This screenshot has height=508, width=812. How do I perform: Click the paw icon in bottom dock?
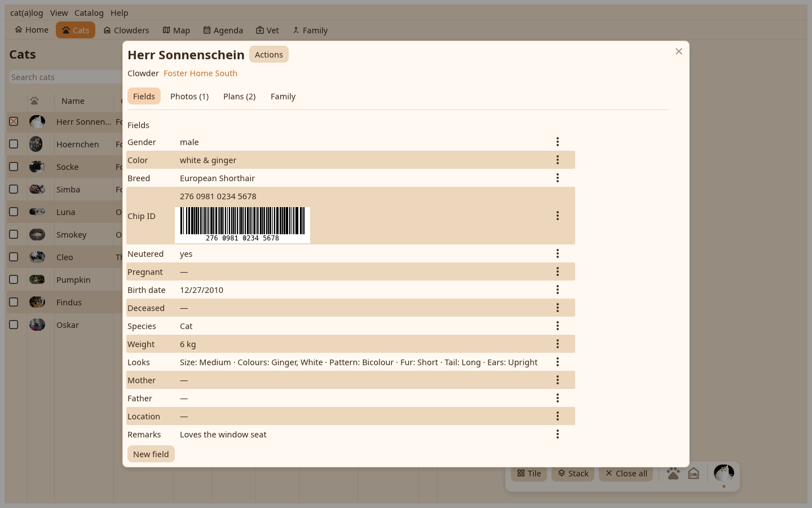673,474
